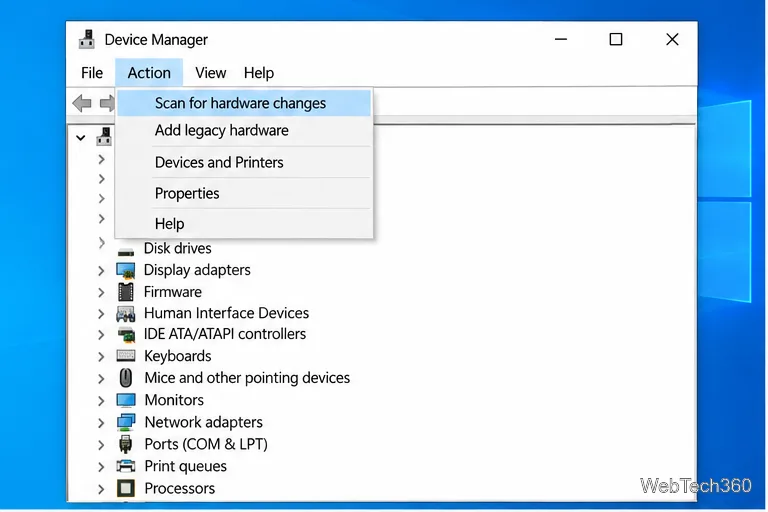The height and width of the screenshot is (512, 768).
Task: Click the Mice and other pointing devices icon
Action: tap(126, 378)
